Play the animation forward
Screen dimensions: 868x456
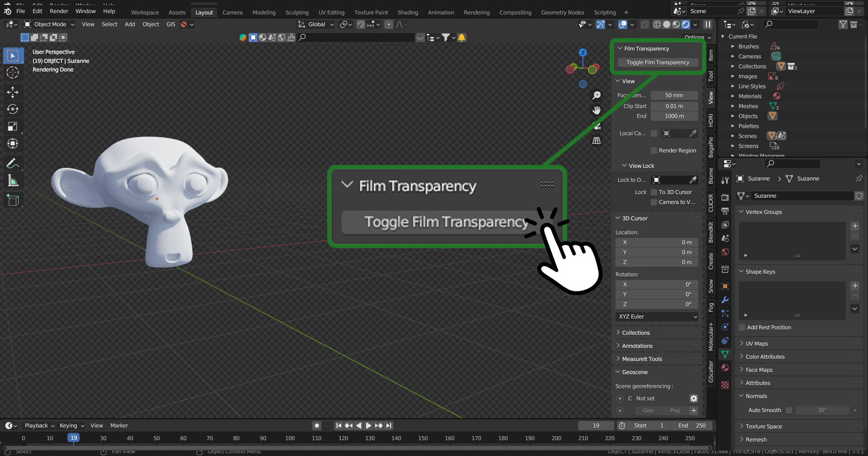(368, 426)
